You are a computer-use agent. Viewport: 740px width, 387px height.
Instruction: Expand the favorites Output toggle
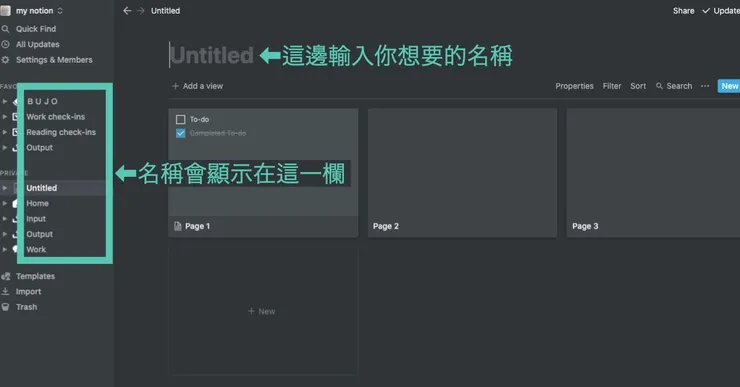[x=5, y=148]
